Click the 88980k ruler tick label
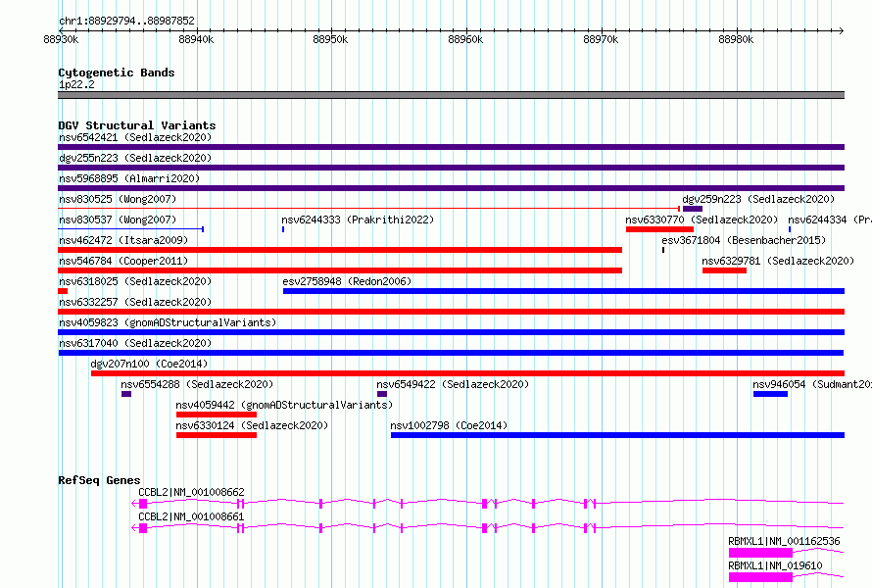The width and height of the screenshot is (872, 588). (736, 39)
